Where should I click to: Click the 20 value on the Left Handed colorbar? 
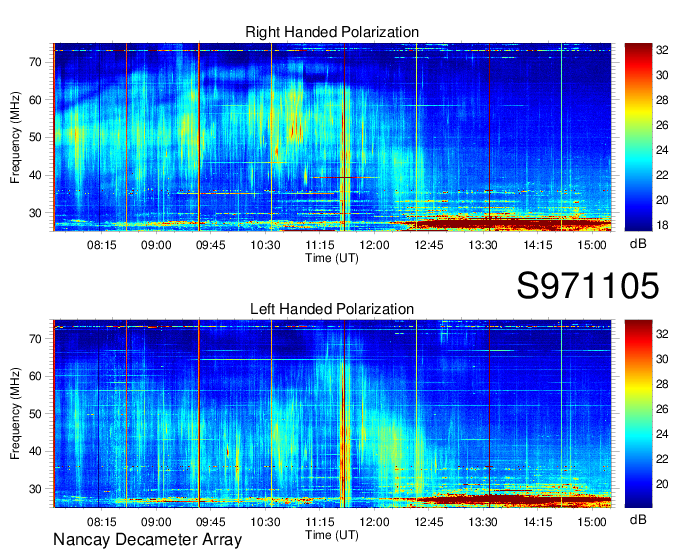coord(662,484)
